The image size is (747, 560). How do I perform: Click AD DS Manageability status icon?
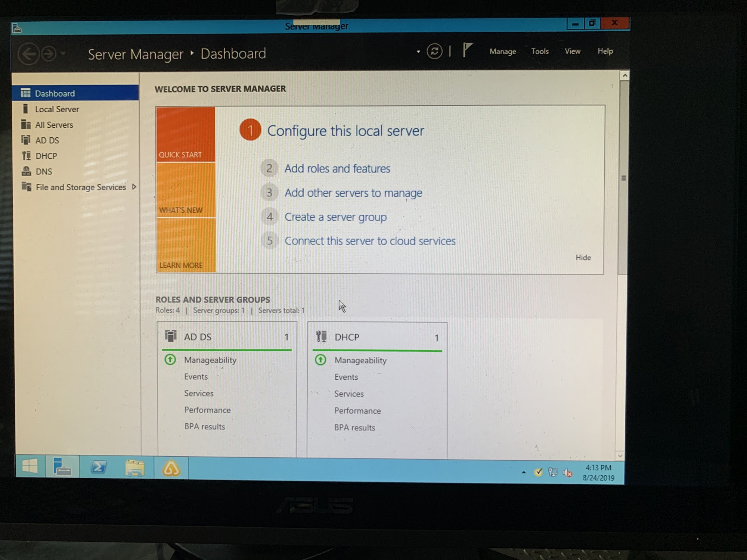pos(170,360)
